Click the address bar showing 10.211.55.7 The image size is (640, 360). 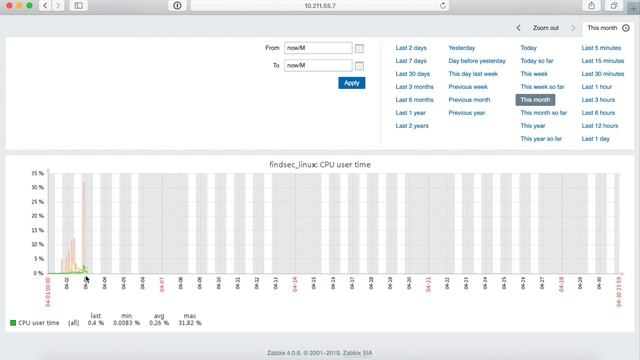pos(320,6)
